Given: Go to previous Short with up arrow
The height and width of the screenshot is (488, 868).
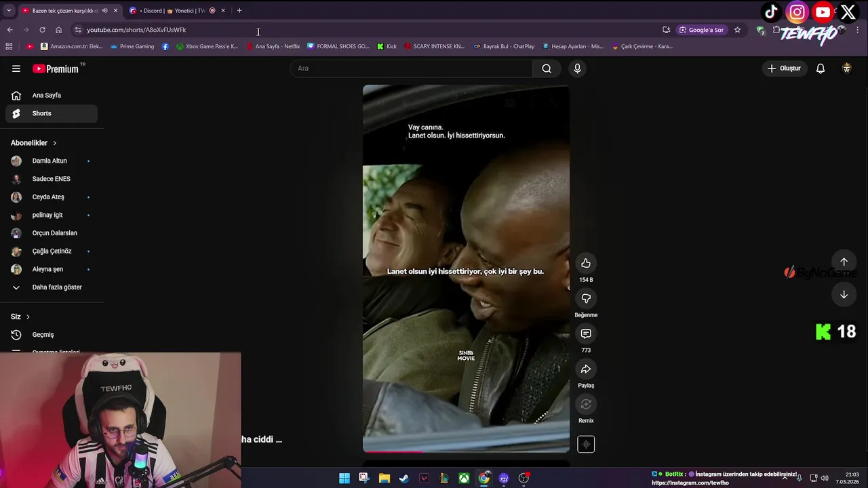Looking at the screenshot, I should [x=844, y=262].
